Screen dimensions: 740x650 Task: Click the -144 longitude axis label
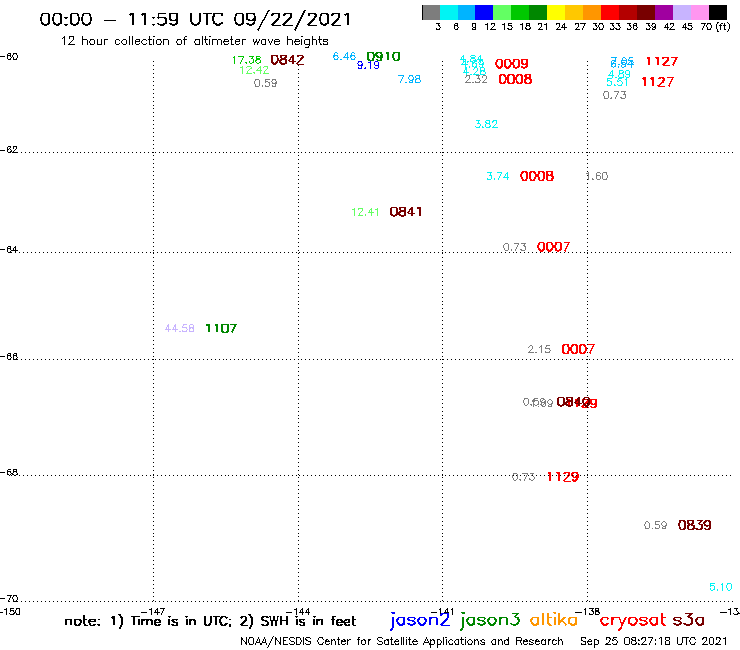point(298,611)
